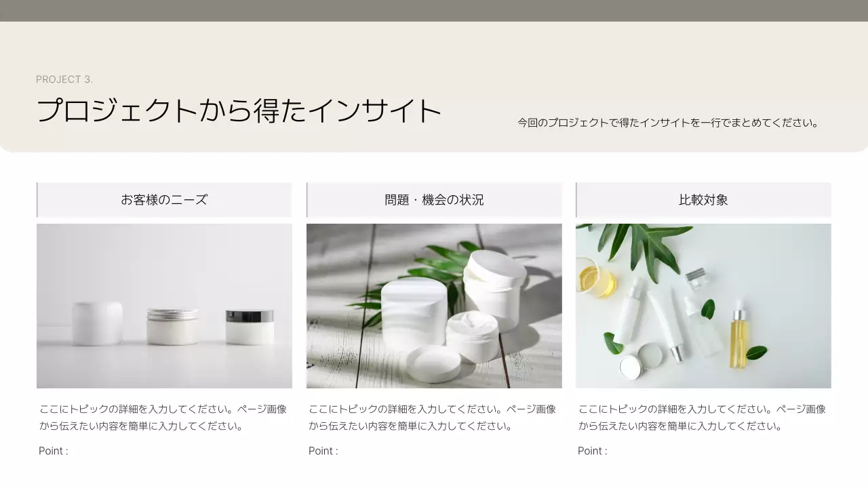
Task: Edit description text under 問題・機会の状況 image
Action: point(433,418)
